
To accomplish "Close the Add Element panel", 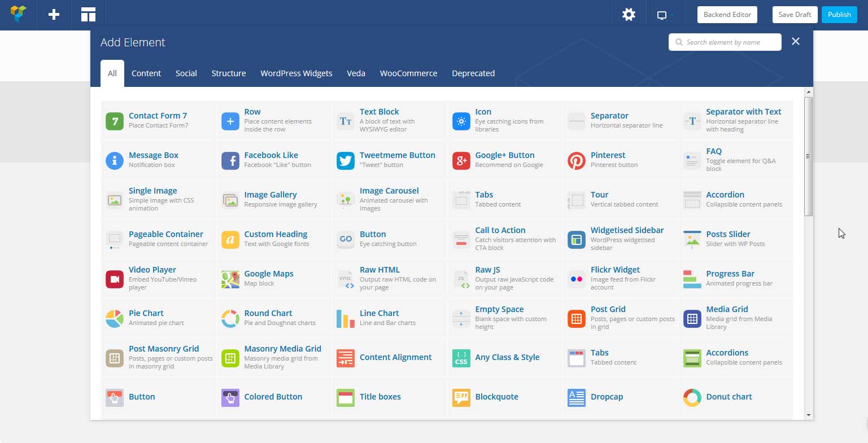I will click(x=796, y=41).
